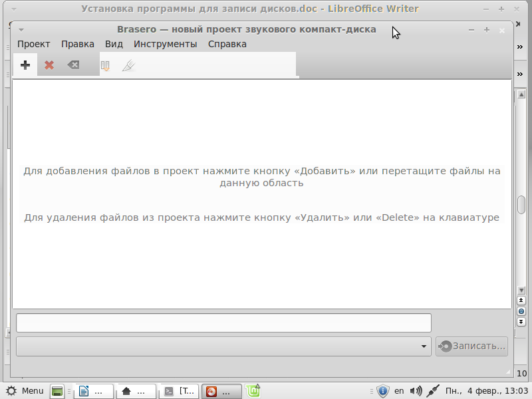The width and height of the screenshot is (532, 399).
Task: Expand Writer's upper toolbar overflow chevron
Action: click(520, 47)
